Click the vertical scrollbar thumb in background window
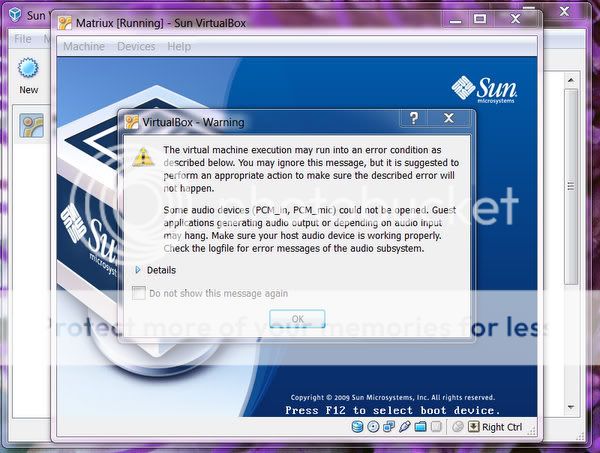The height and width of the screenshot is (453, 600). [x=571, y=187]
